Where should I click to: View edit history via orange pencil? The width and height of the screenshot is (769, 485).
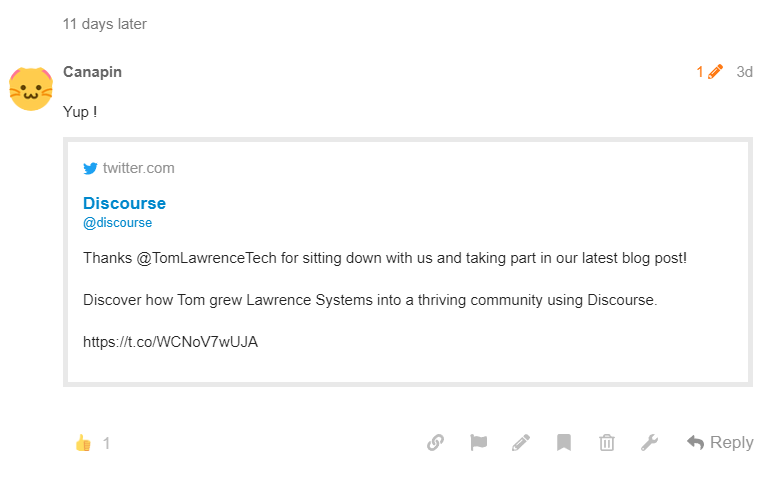pos(710,72)
